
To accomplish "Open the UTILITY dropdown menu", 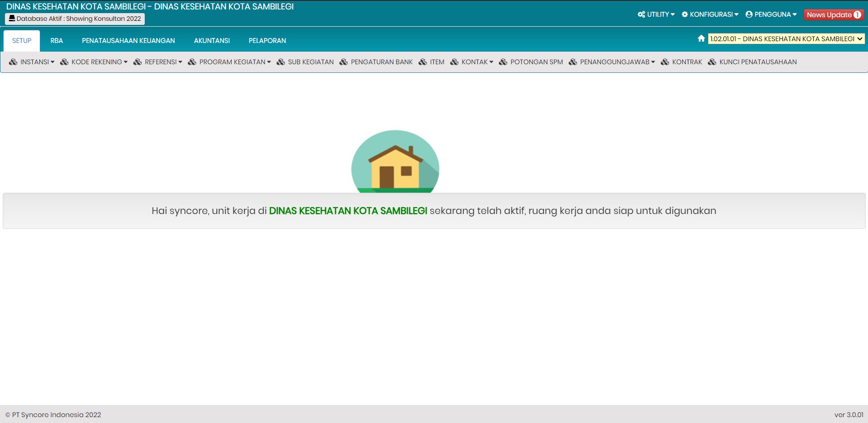I will [656, 14].
